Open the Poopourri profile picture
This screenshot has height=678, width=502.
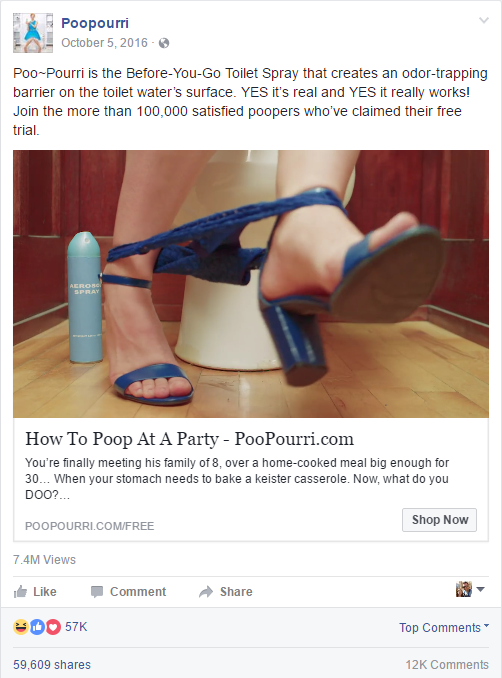(33, 33)
